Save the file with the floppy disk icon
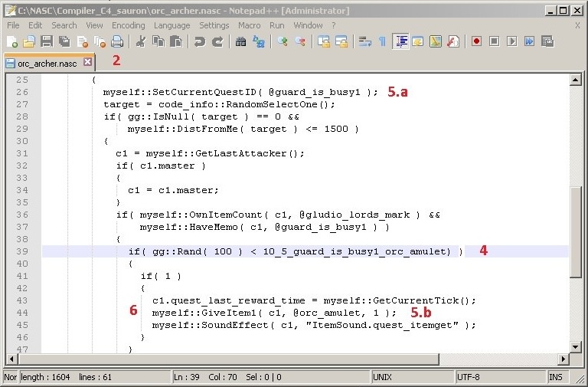The image size is (588, 387). [47, 41]
